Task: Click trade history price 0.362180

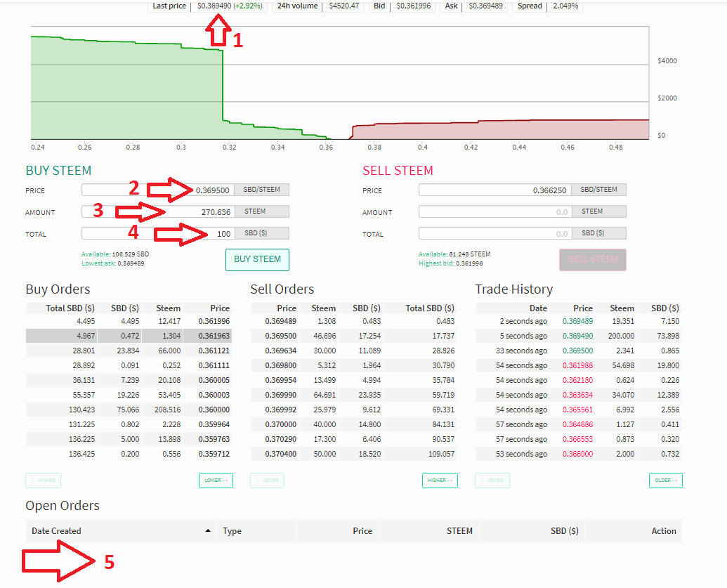Action: 577,380
